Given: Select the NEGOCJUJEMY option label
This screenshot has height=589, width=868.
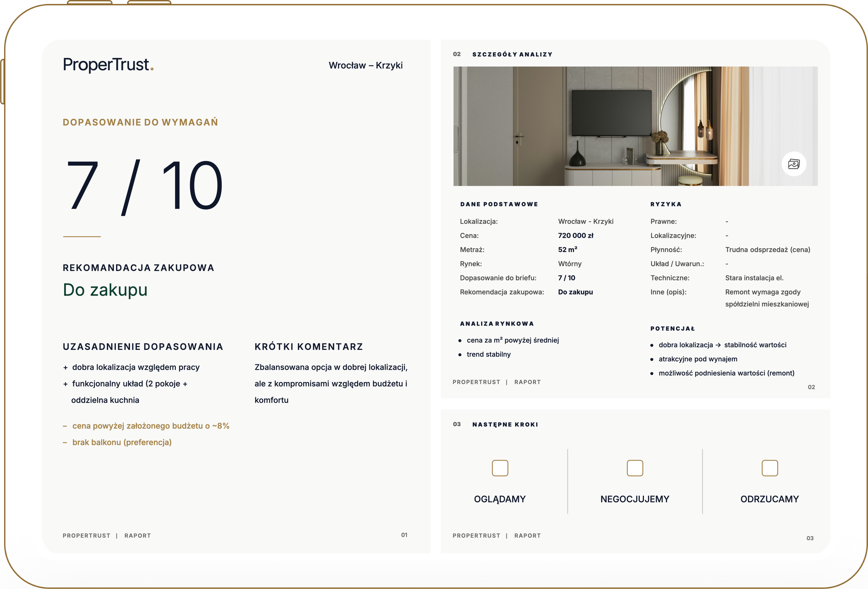Looking at the screenshot, I should pyautogui.click(x=635, y=499).
